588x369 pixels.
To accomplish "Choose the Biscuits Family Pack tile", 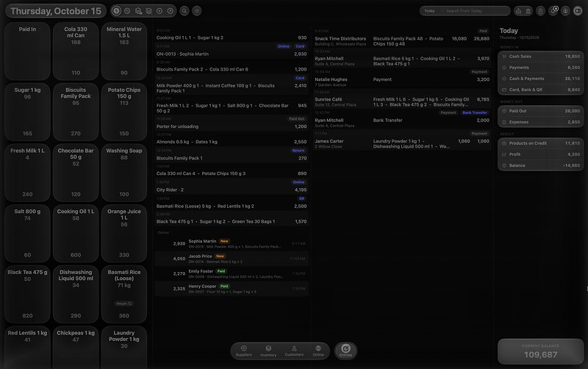I will (76, 112).
